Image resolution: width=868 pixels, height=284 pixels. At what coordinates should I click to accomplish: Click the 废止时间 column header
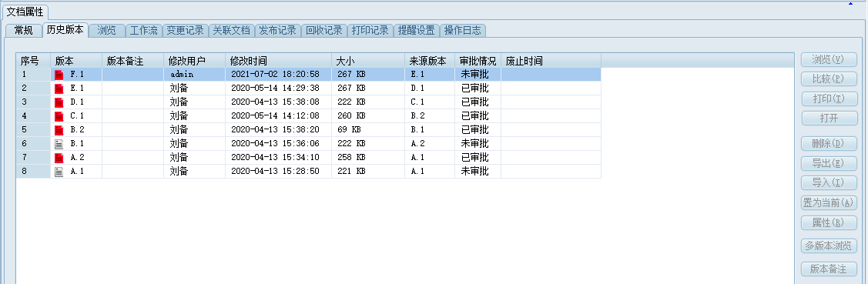pyautogui.click(x=551, y=60)
